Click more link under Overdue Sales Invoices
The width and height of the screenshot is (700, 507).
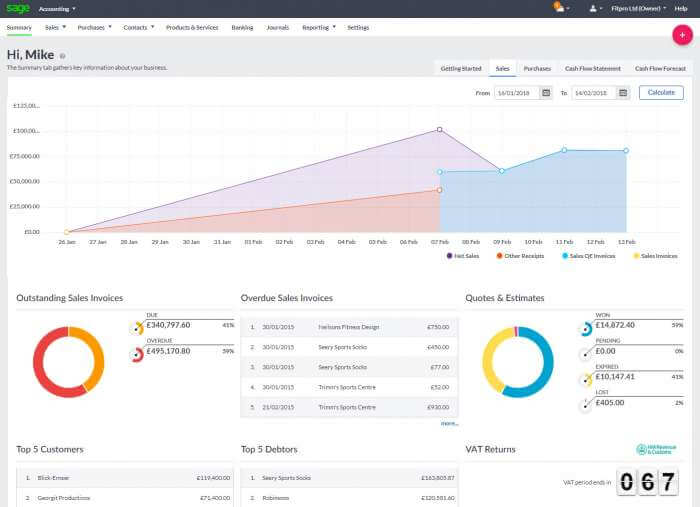(x=449, y=423)
